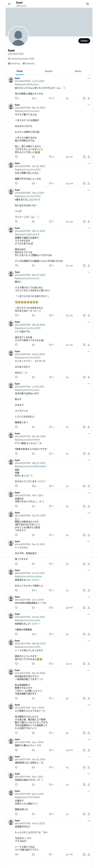Image resolution: width=98 pixels, height=868 pixels.
Task: Follow the fumi account
Action: pyautogui.click(x=84, y=41)
